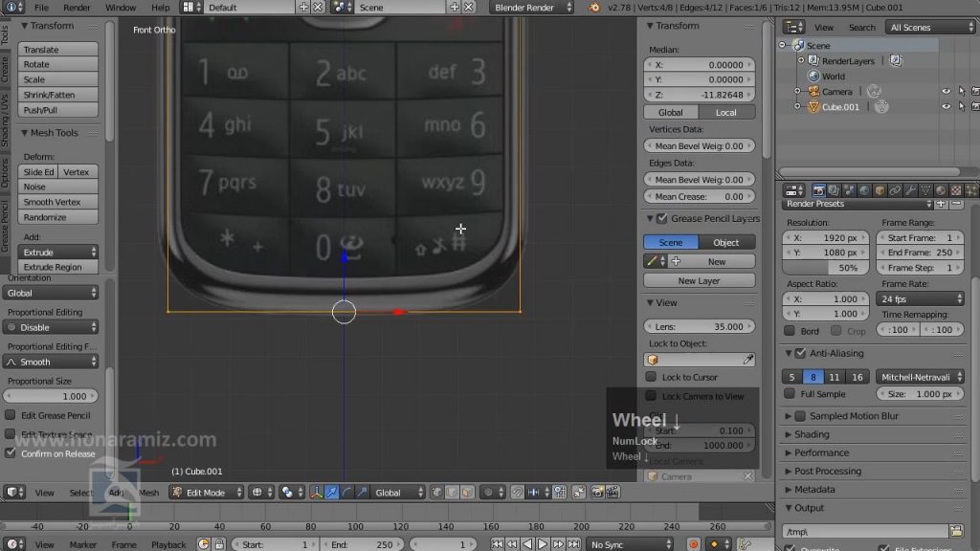
Task: Open the 24 fps frame rate dropdown
Action: coord(920,298)
